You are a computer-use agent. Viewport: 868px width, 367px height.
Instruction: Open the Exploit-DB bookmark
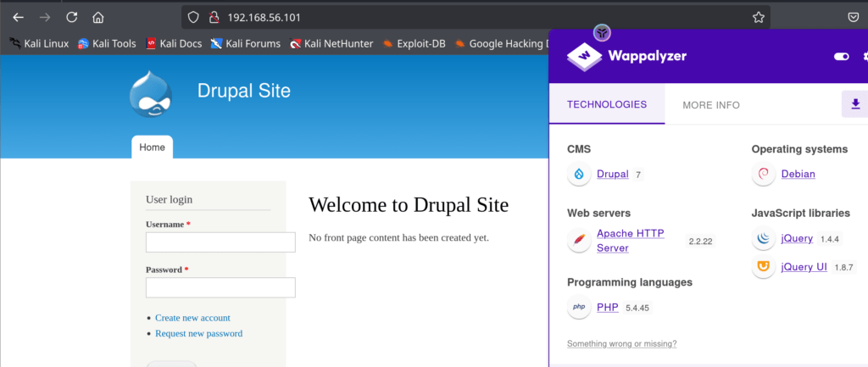(414, 43)
